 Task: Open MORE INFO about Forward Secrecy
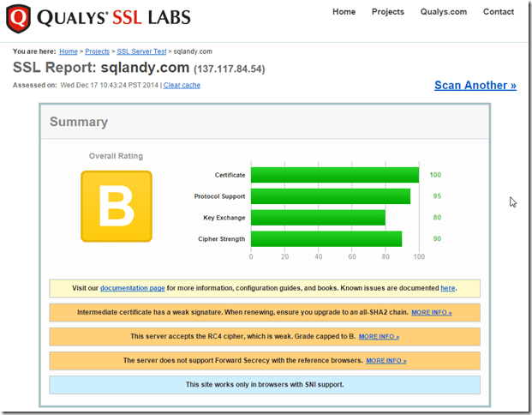[x=386, y=361]
